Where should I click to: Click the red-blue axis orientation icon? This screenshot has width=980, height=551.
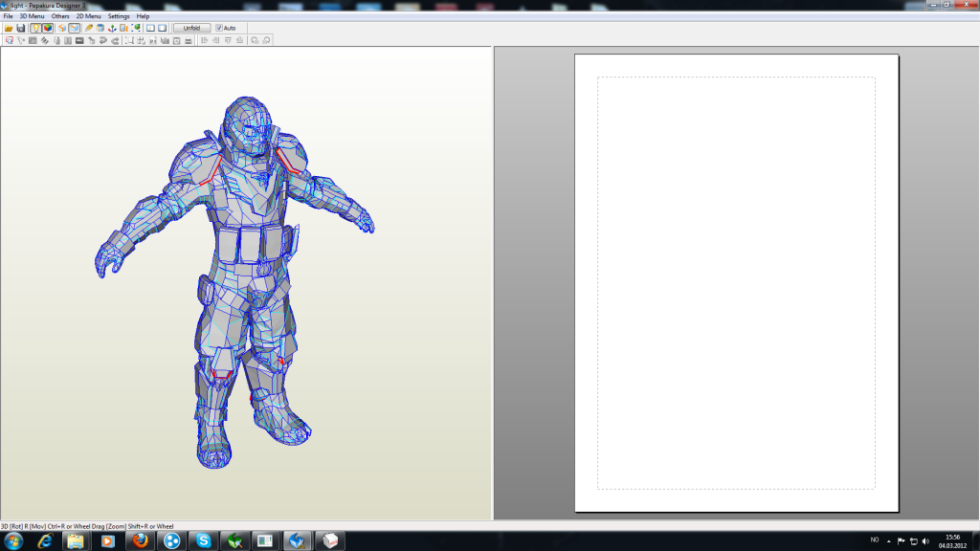pos(112,28)
